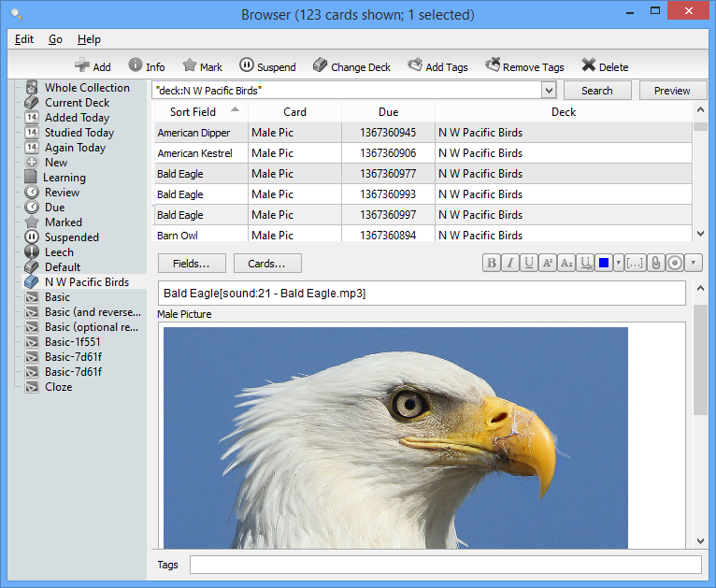Click the Search button
Image resolution: width=716 pixels, height=588 pixels.
[x=597, y=91]
